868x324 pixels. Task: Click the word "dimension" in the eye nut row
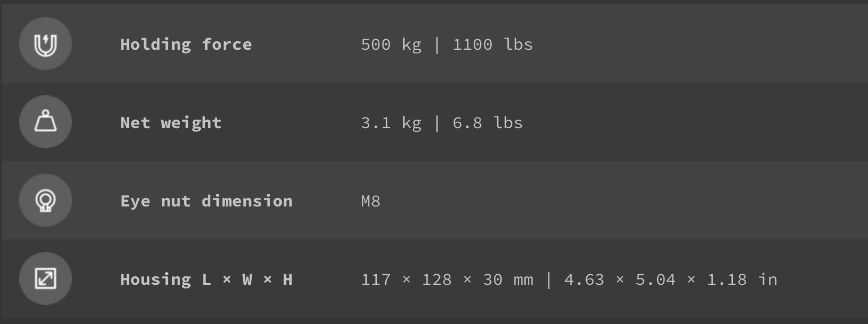[247, 201]
